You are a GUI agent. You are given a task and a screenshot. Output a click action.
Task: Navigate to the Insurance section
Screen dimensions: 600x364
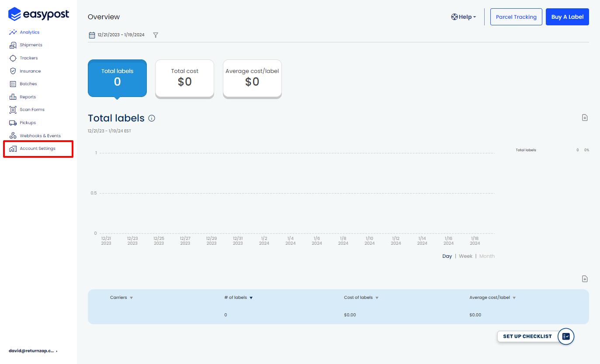[x=30, y=70]
